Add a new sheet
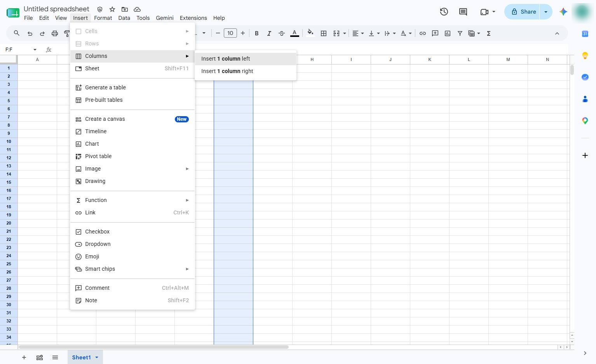This screenshot has height=364, width=596. (24, 357)
